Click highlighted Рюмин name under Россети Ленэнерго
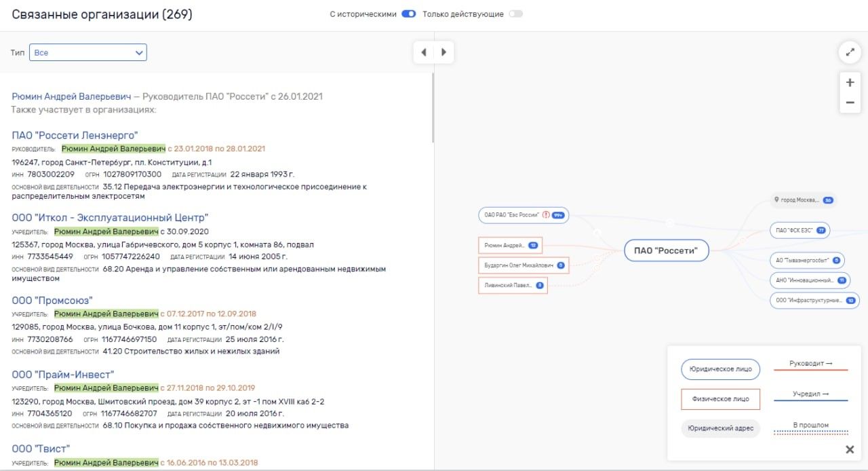 [113, 149]
